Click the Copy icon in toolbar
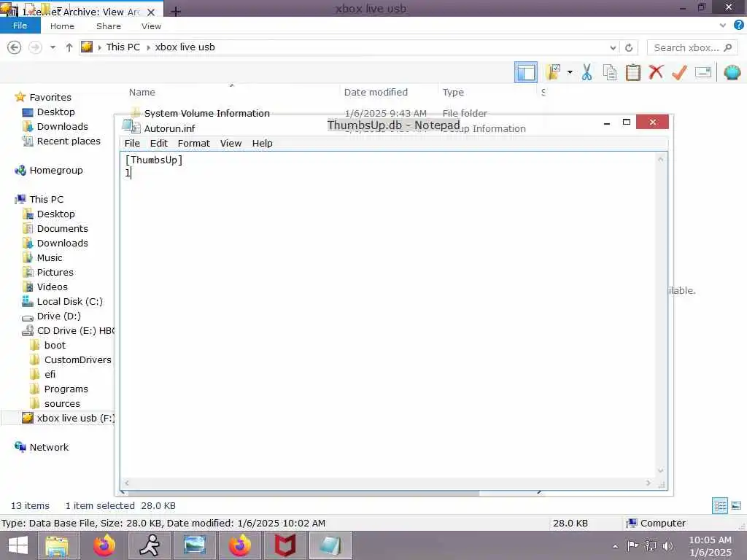This screenshot has height=560, width=747. coord(610,72)
